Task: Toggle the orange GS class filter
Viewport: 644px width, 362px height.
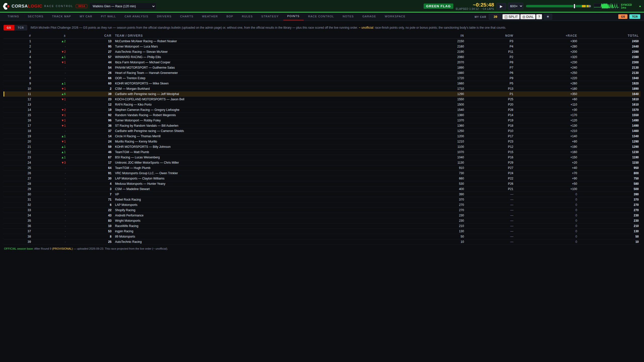Action: coord(623,17)
